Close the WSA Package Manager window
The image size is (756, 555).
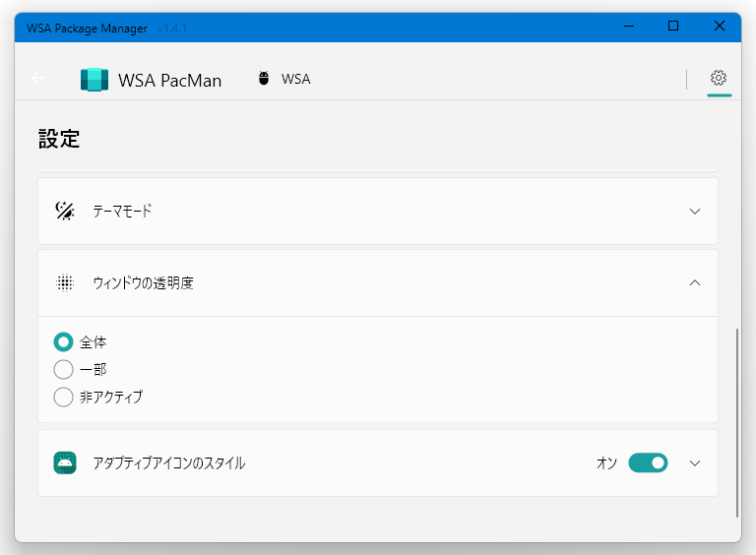(x=720, y=26)
